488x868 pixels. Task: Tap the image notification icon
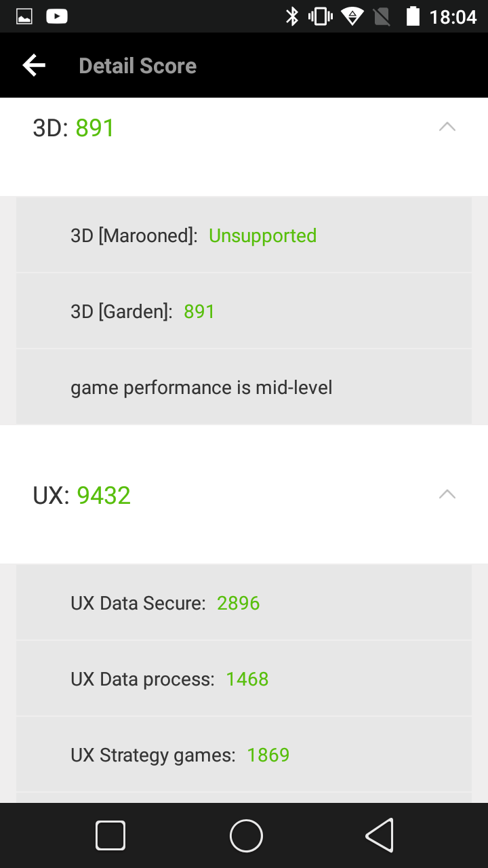point(24,16)
